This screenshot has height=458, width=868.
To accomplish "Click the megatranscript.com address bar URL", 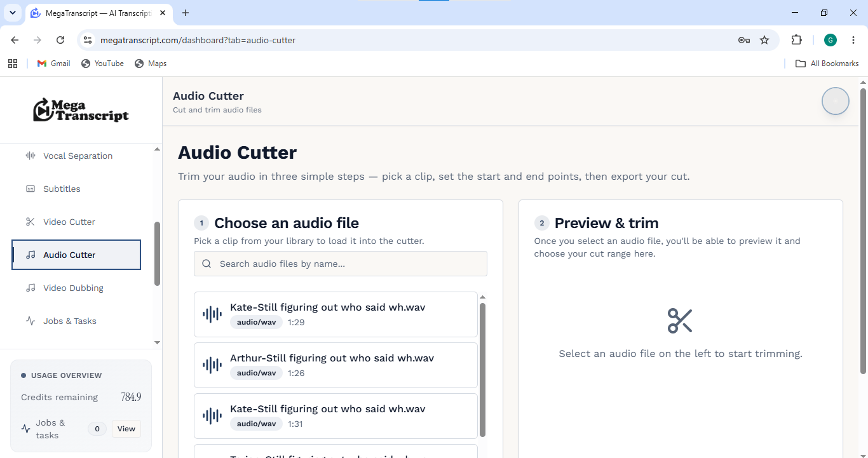I will tap(198, 40).
